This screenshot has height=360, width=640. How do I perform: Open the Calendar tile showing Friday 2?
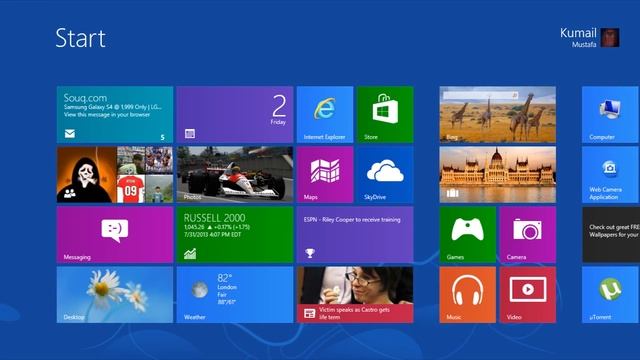235,114
